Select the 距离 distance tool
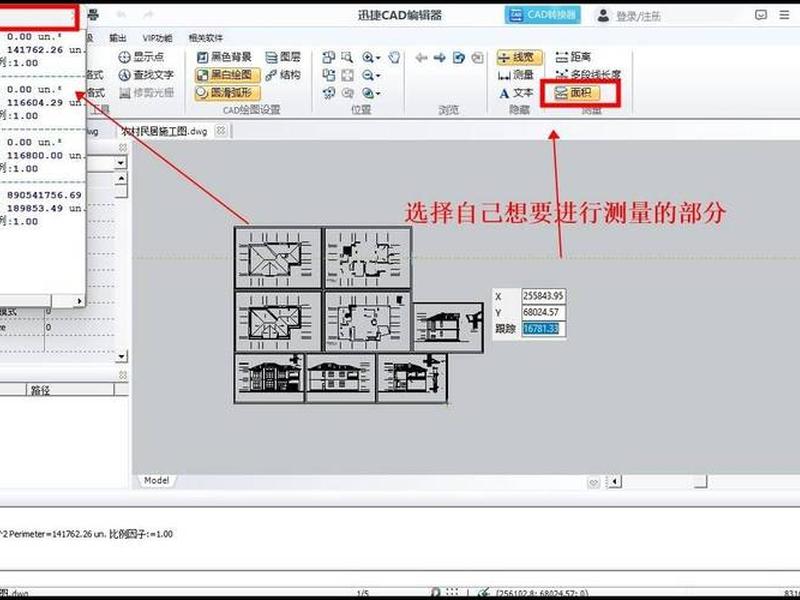Screen dimensions: 800x600 click(572, 57)
